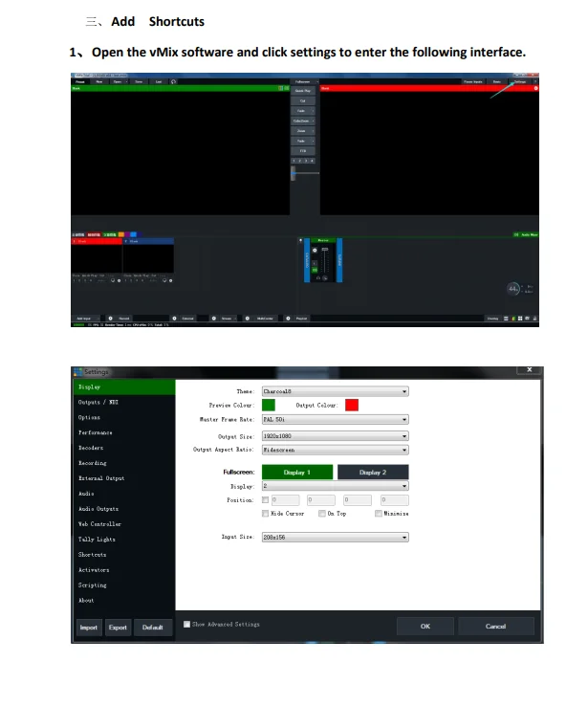
Task: Select the Display 2 fullscreen tab
Action: (x=373, y=473)
